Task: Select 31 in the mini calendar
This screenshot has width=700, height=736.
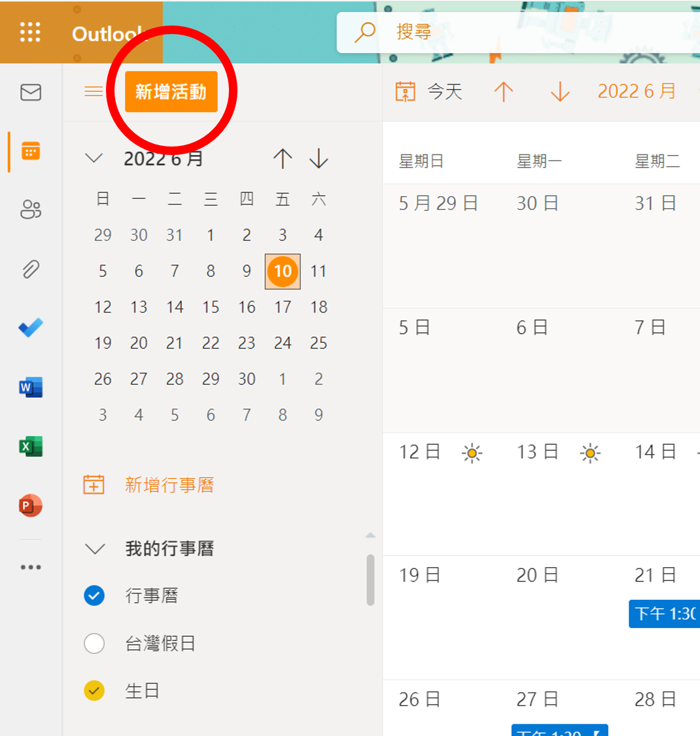Action: coord(175,235)
